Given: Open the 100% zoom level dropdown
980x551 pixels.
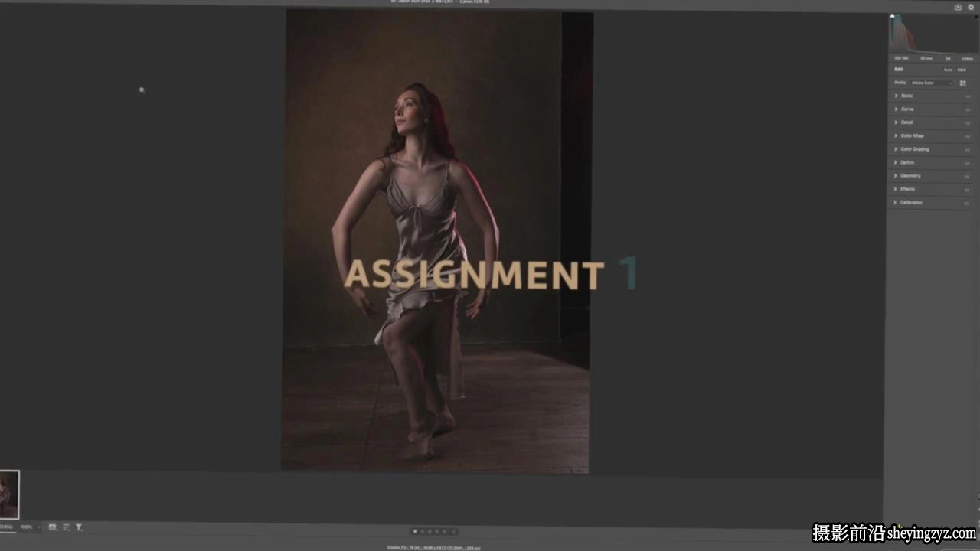Looking at the screenshot, I should [x=31, y=527].
